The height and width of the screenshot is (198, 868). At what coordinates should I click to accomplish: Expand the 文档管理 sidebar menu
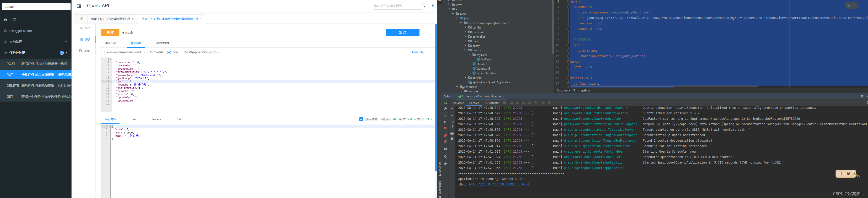click(36, 42)
